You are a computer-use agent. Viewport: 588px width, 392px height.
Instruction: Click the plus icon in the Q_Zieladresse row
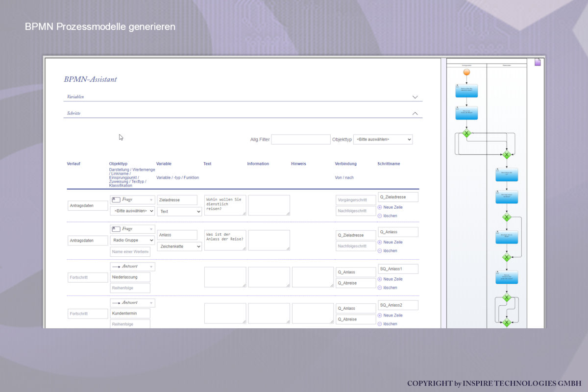tap(380, 207)
